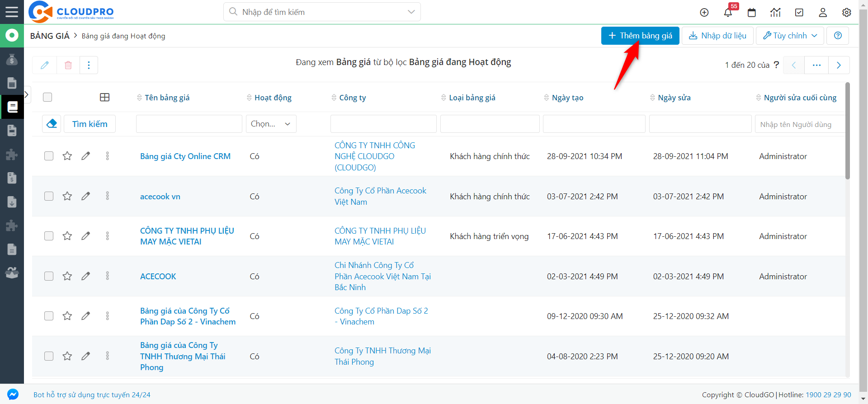Open the tasks checkbox icon in header
868x404 pixels.
[x=799, y=12]
